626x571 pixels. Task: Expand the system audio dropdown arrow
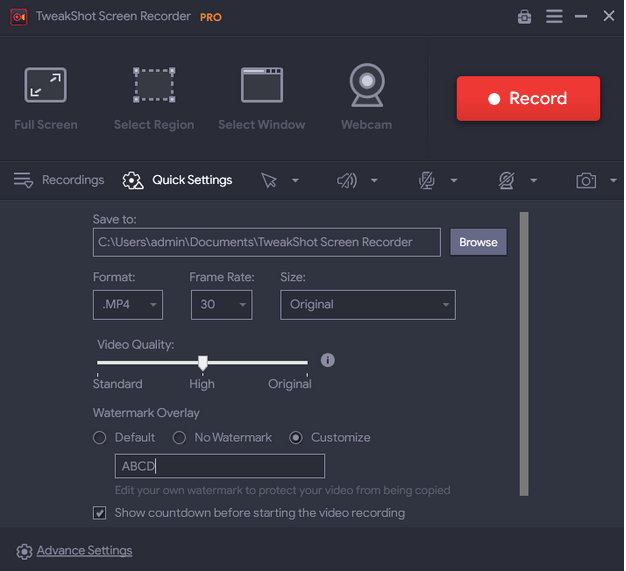pyautogui.click(x=374, y=180)
